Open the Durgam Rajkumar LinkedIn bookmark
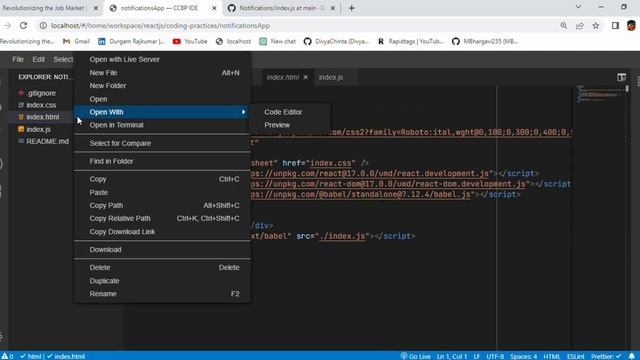Image resolution: width=640 pixels, height=360 pixels. click(x=131, y=41)
